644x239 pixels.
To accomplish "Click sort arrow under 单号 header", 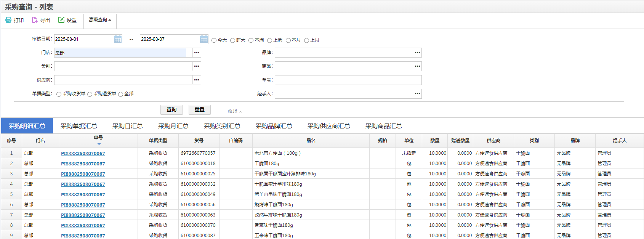I will (99, 144).
